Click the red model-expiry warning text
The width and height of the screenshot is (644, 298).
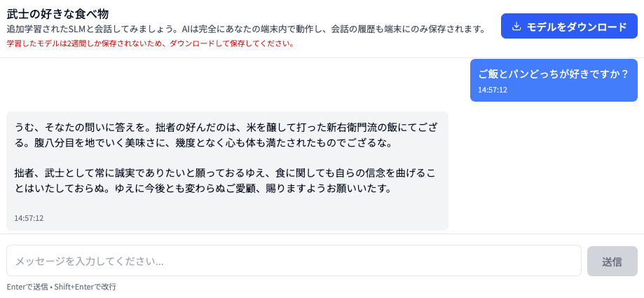tap(150, 43)
